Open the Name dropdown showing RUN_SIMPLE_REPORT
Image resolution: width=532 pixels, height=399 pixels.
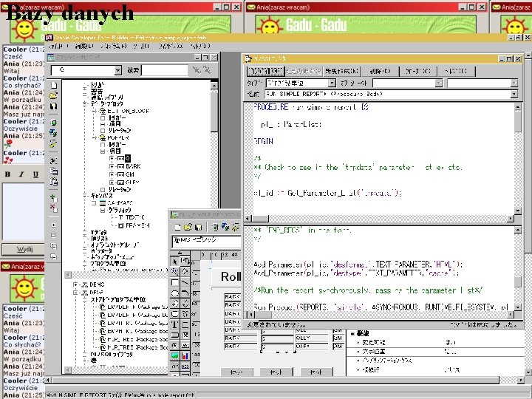pyautogui.click(x=514, y=94)
